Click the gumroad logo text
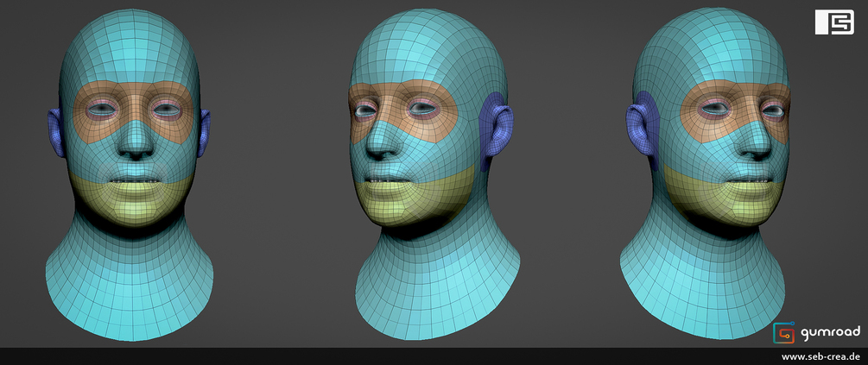This screenshot has width=868, height=365. pos(830,333)
